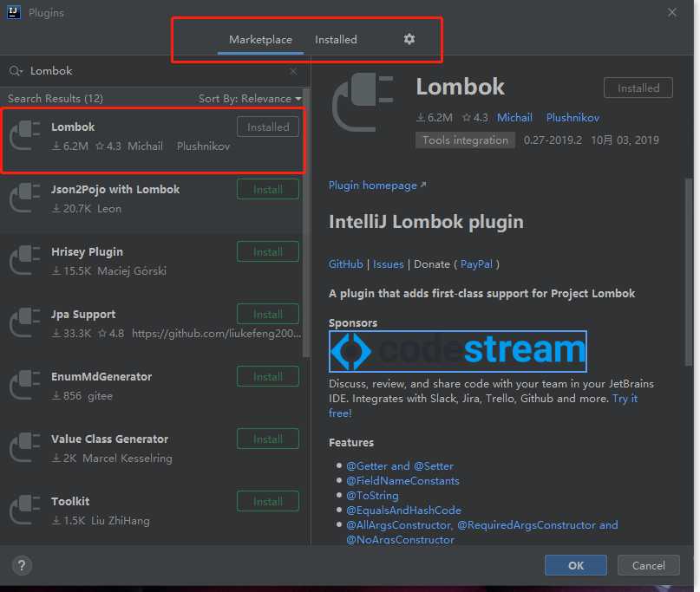The width and height of the screenshot is (700, 592).
Task: Select the Toolkit entry
Action: point(152,515)
